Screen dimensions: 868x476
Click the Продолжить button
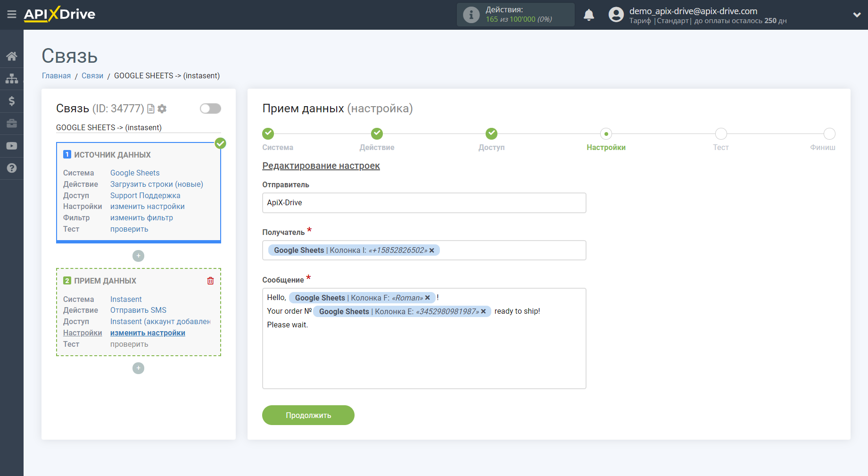tap(308, 415)
